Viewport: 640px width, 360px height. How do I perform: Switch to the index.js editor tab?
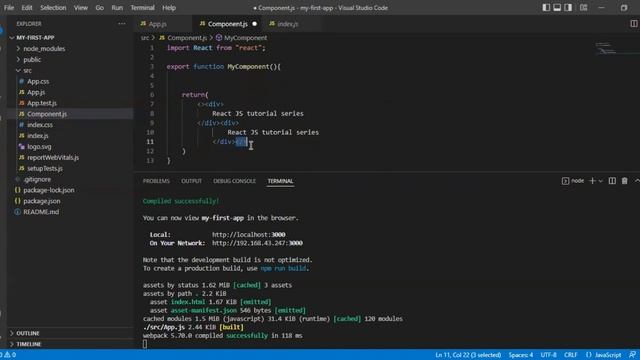(287, 24)
